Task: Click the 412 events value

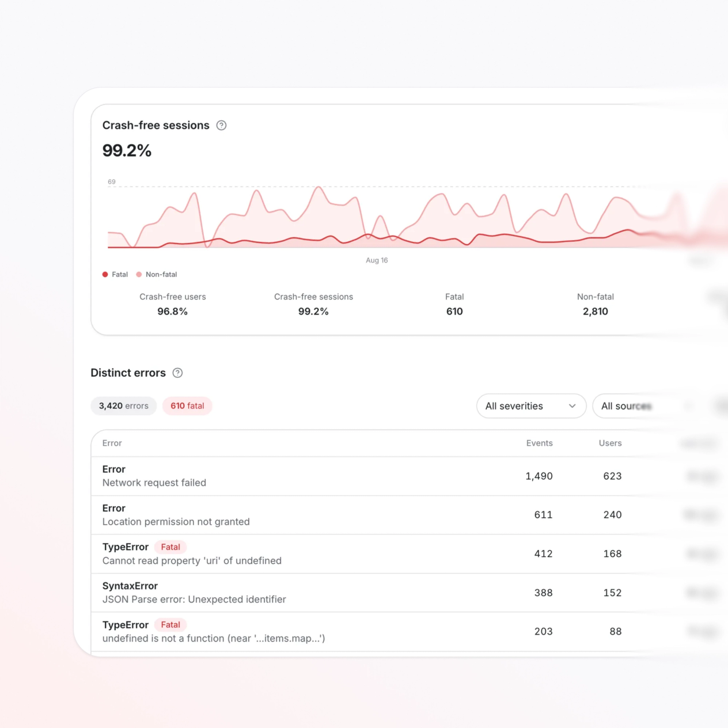Action: point(543,554)
